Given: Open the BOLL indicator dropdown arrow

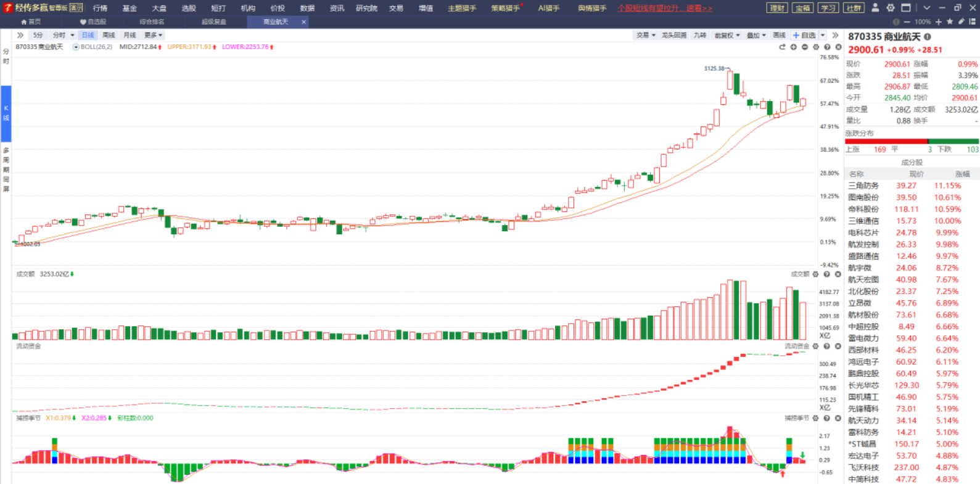Looking at the screenshot, I should [x=76, y=47].
